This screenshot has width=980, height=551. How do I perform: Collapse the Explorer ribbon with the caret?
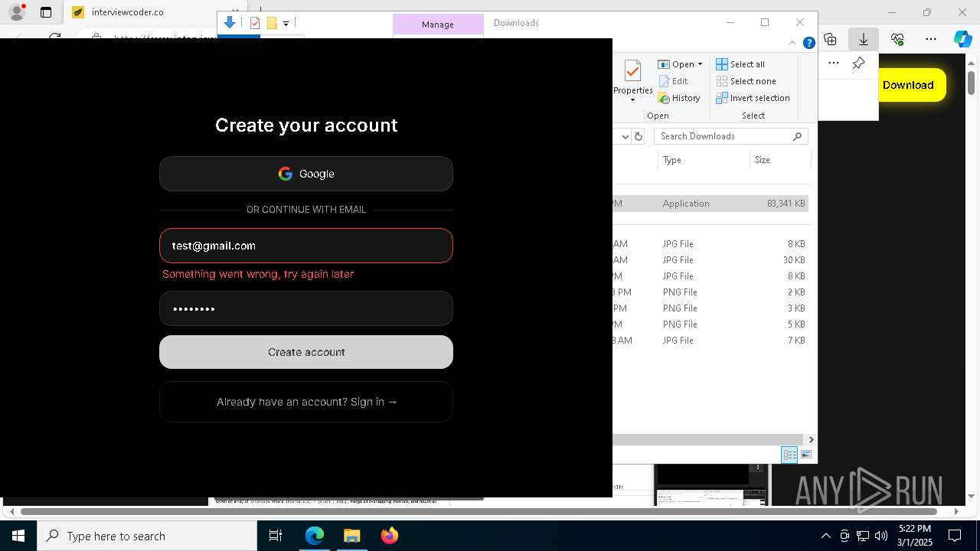point(792,43)
